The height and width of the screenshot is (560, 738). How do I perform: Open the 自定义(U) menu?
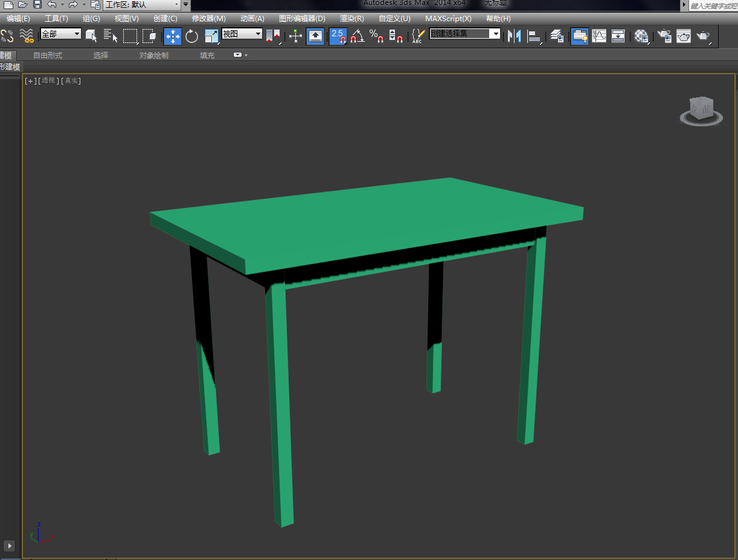(394, 19)
